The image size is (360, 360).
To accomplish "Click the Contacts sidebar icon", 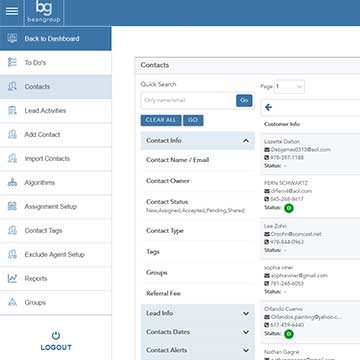I will 12,86.
